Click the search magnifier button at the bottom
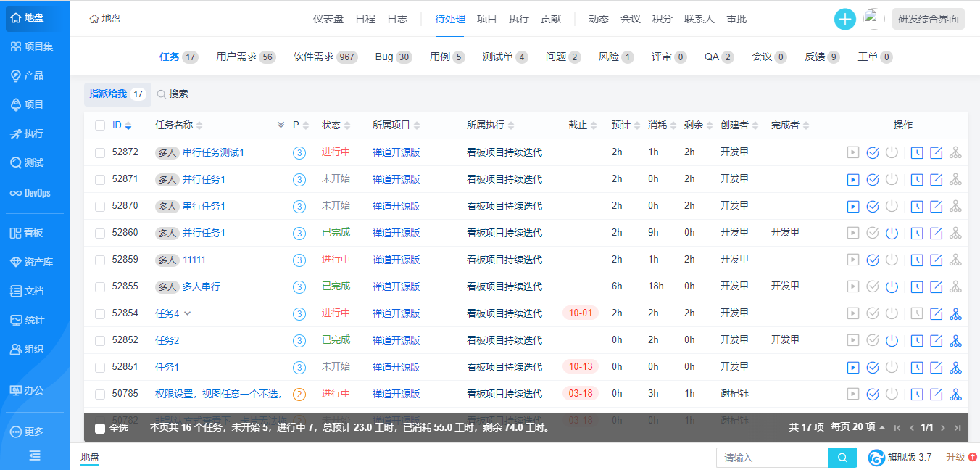The height and width of the screenshot is (470, 980). [x=842, y=458]
